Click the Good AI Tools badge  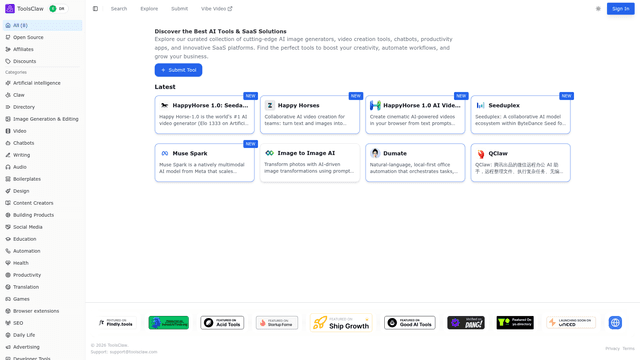click(x=410, y=323)
